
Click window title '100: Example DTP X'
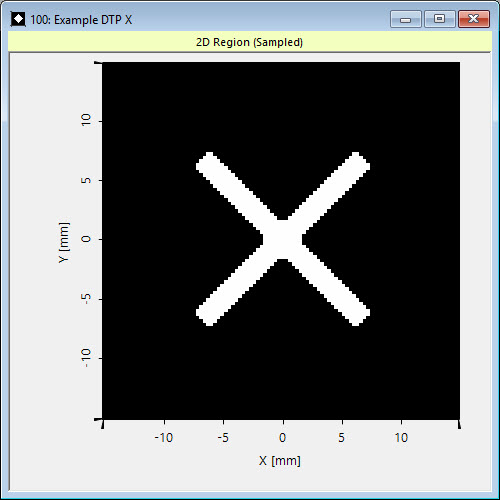(x=81, y=20)
